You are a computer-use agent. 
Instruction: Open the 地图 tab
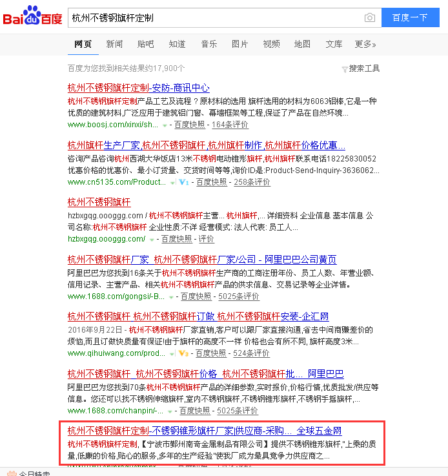tap(302, 45)
